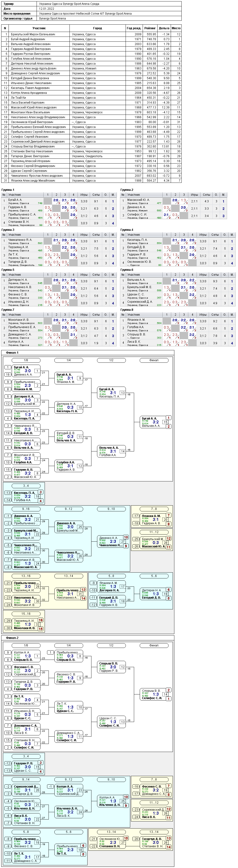Click the Участник header in participants table
Image resolution: width=238 pixels, height=868 pixels.
click(x=39, y=28)
